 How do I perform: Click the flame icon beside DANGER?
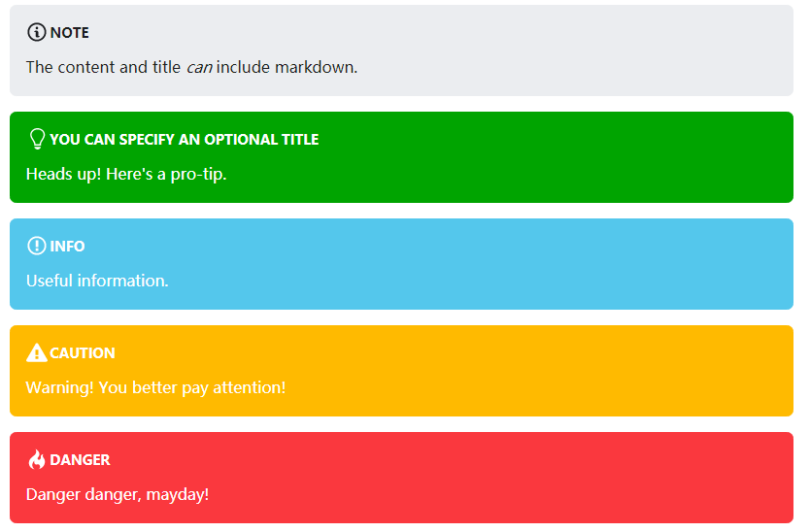[37, 459]
